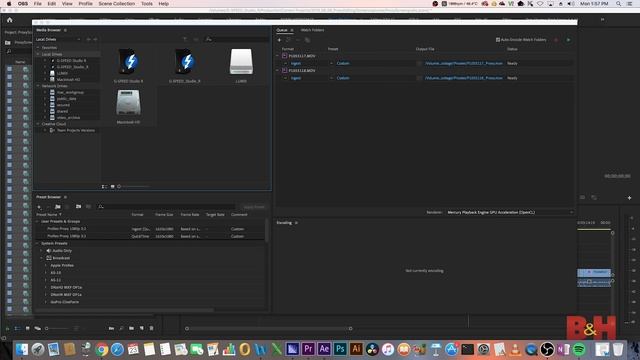Select the Queue tab
Image resolution: width=640 pixels, height=360 pixels.
pos(282,30)
